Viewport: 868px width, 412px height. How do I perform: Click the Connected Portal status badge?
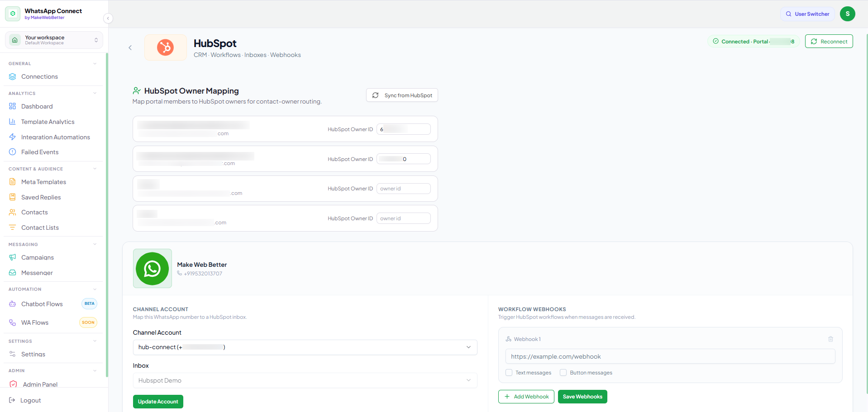(754, 41)
